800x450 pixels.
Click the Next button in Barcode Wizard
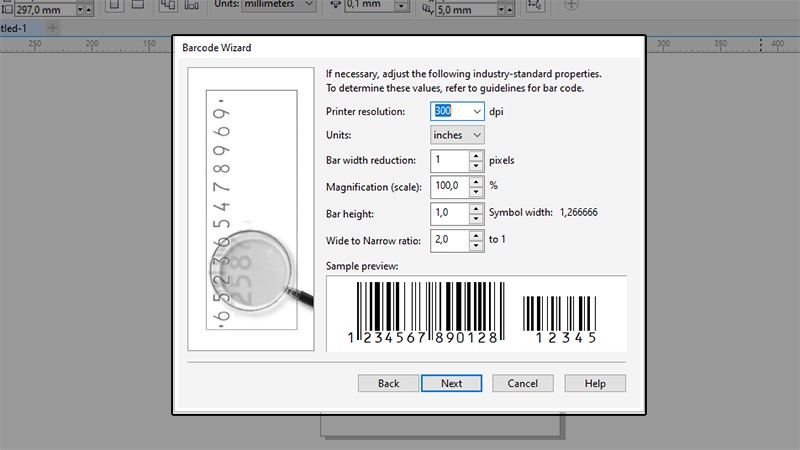coord(451,383)
